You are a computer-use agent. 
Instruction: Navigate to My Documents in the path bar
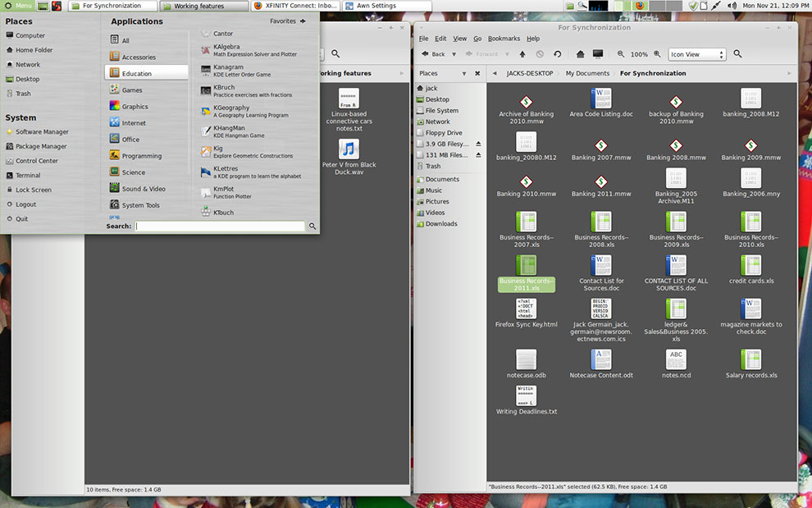click(x=587, y=74)
